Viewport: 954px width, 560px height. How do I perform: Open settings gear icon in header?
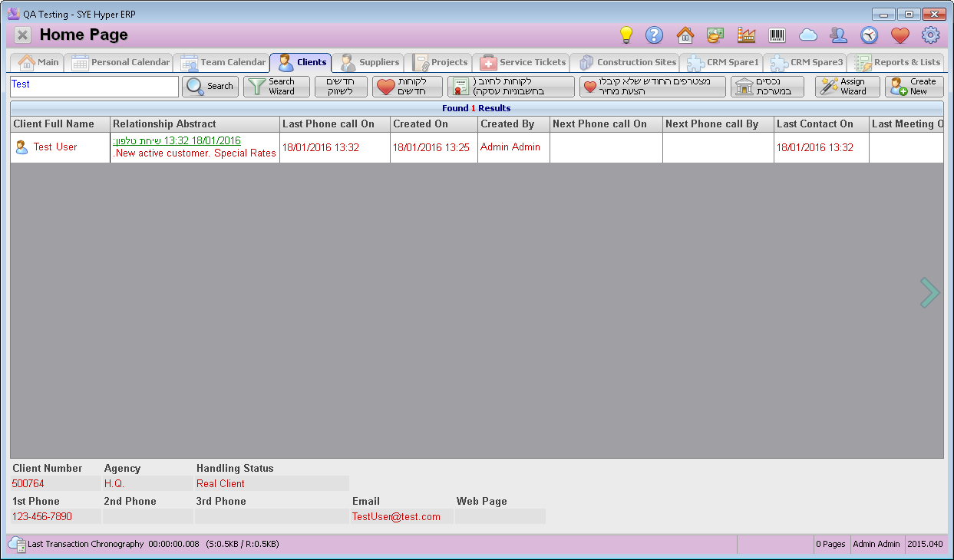930,35
